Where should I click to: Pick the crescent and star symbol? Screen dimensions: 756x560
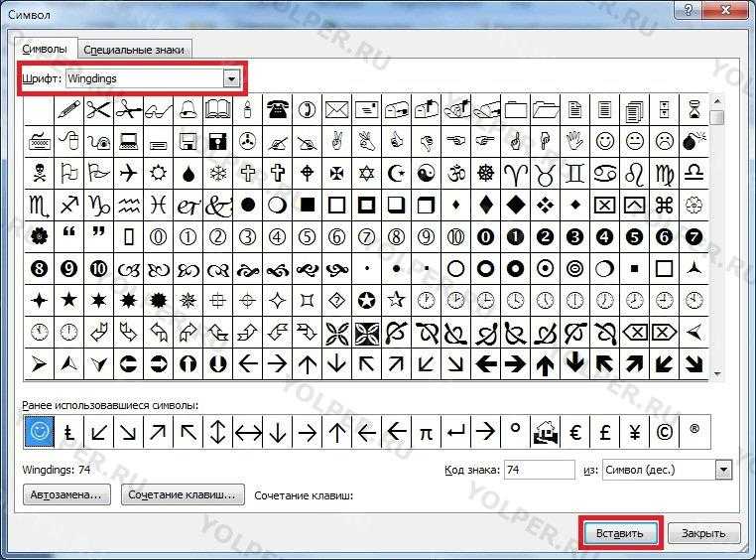point(396,173)
